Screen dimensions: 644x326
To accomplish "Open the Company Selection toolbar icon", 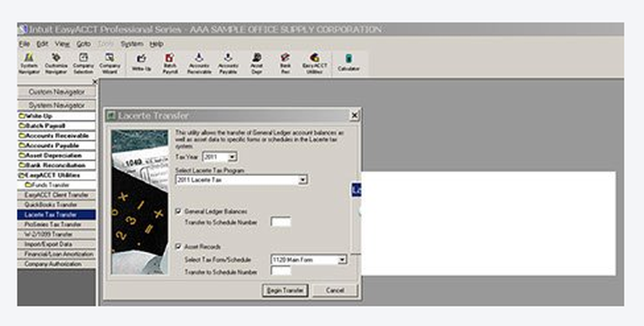I will pyautogui.click(x=83, y=63).
